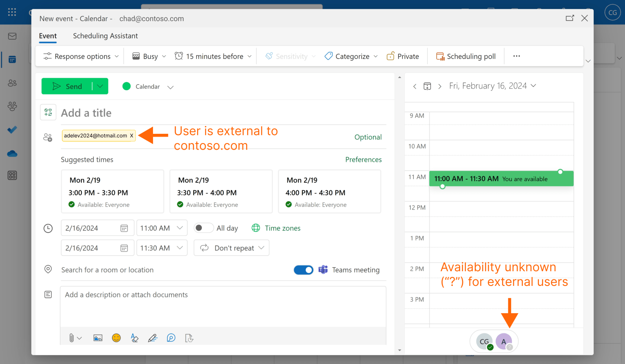The height and width of the screenshot is (364, 625).
Task: Expand attach file options arrow
Action: 79,338
